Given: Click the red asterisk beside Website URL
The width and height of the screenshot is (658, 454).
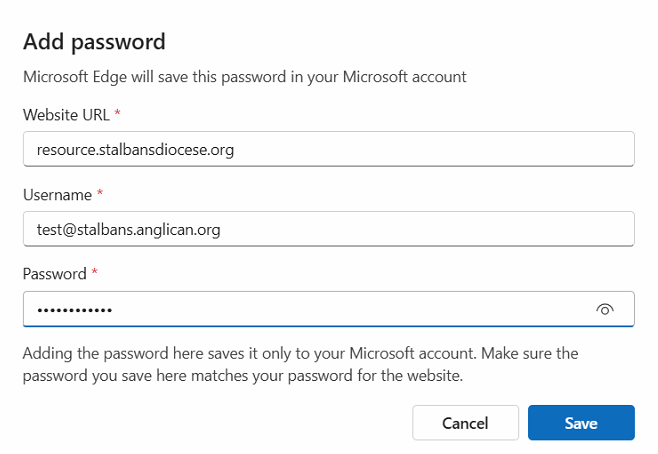Looking at the screenshot, I should point(118,112).
